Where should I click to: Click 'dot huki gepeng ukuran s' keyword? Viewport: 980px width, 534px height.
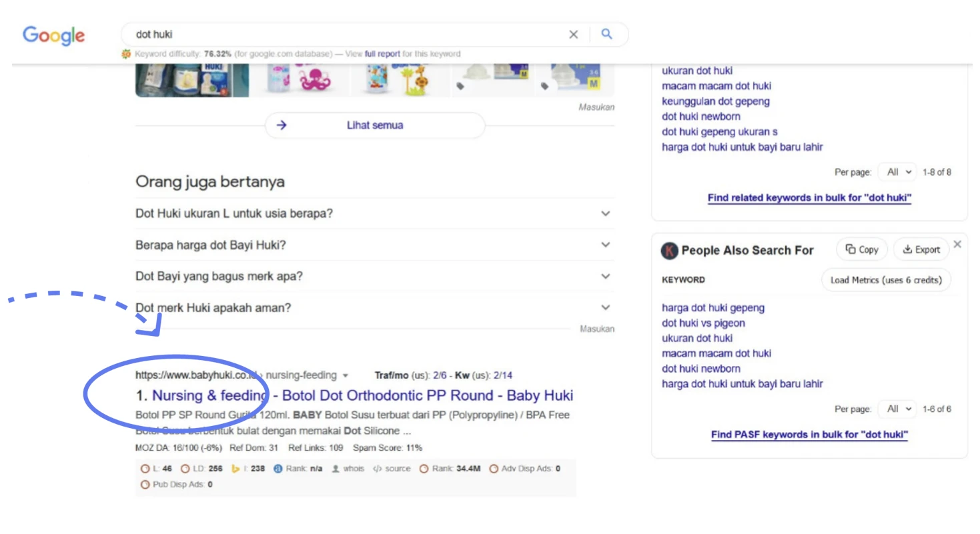pos(719,132)
